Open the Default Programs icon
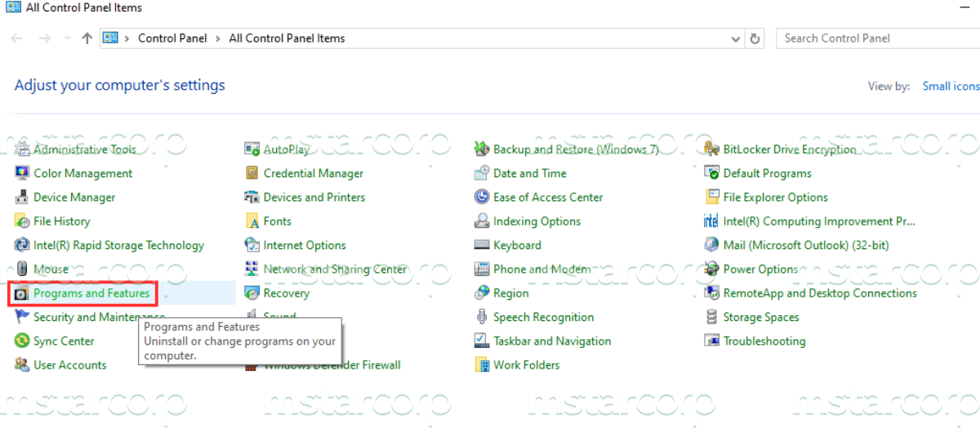Screen dimensions: 980x433 coord(711,173)
